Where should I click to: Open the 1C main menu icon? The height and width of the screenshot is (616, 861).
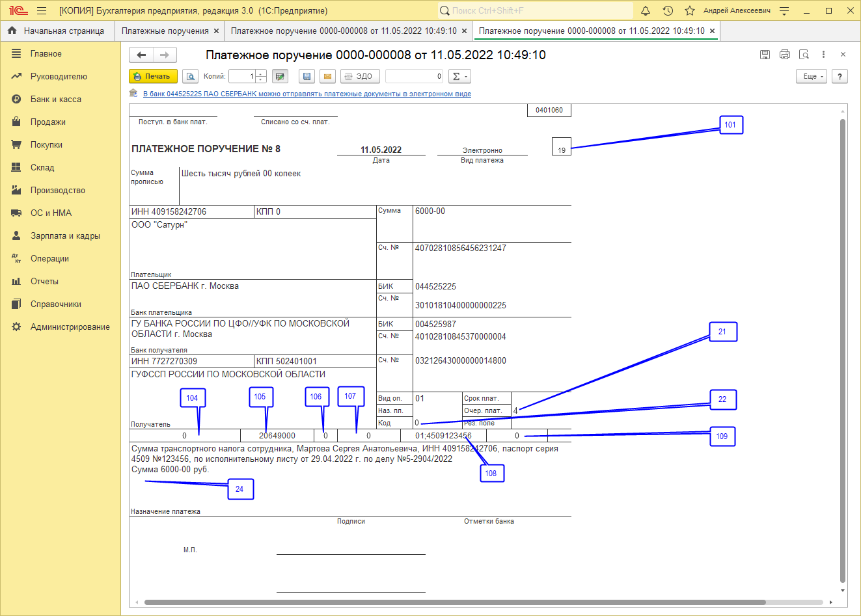click(18, 10)
